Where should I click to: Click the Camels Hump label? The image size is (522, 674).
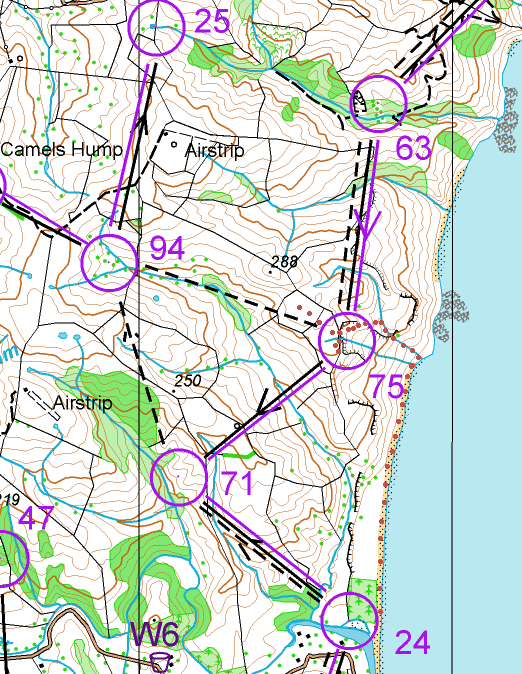click(61, 150)
